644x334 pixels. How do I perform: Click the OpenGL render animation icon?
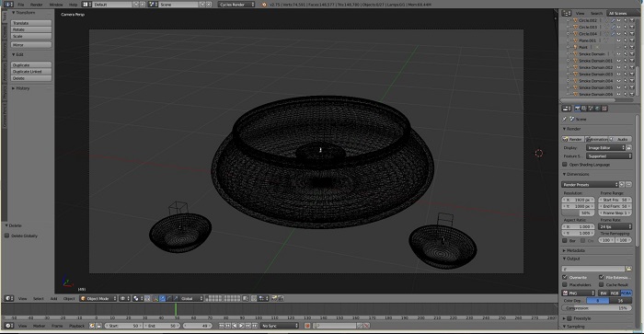(x=281, y=299)
